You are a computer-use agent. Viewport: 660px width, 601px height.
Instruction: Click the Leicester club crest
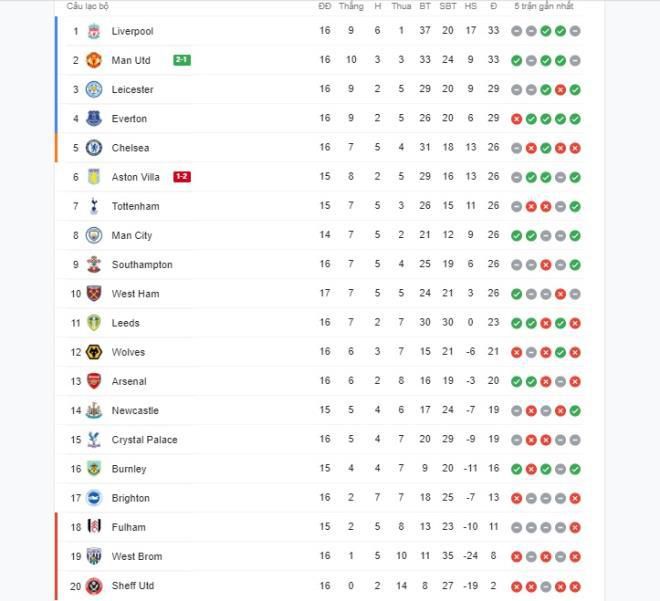94,89
